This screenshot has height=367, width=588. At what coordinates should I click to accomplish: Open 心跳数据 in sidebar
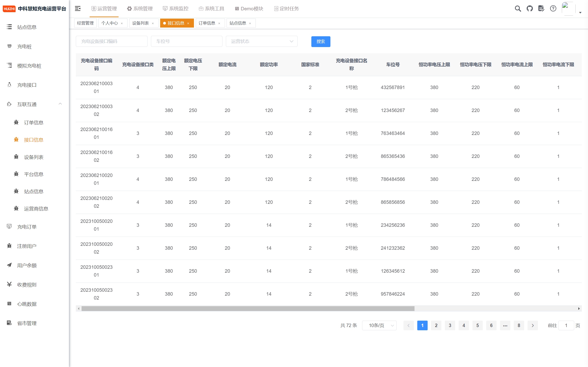[34, 304]
